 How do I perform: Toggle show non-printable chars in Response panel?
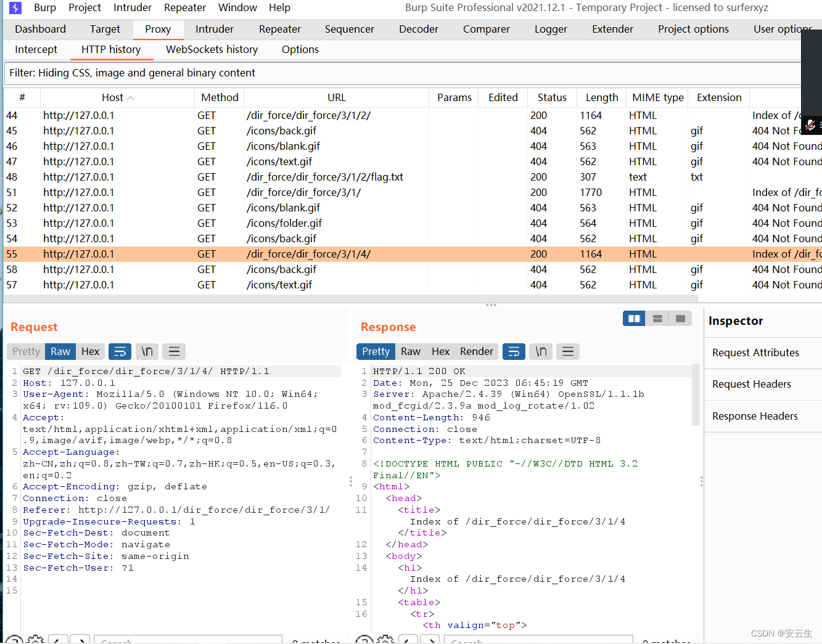(541, 351)
